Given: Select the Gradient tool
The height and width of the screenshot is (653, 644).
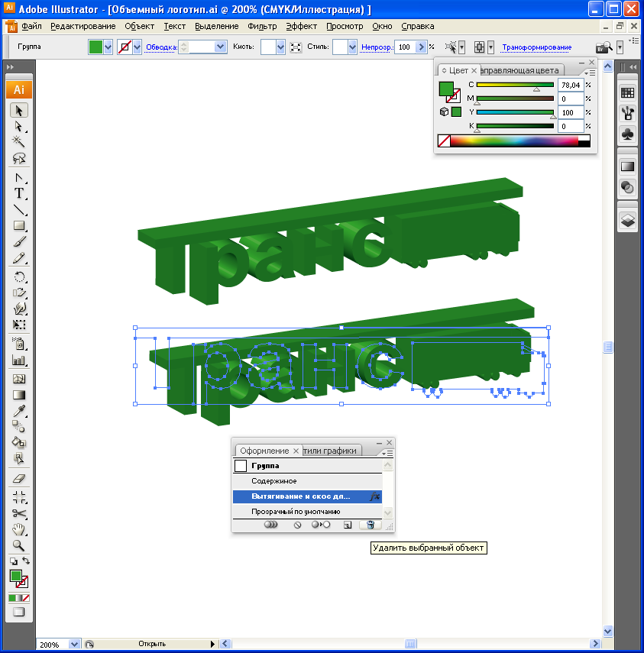Looking at the screenshot, I should click(x=19, y=395).
